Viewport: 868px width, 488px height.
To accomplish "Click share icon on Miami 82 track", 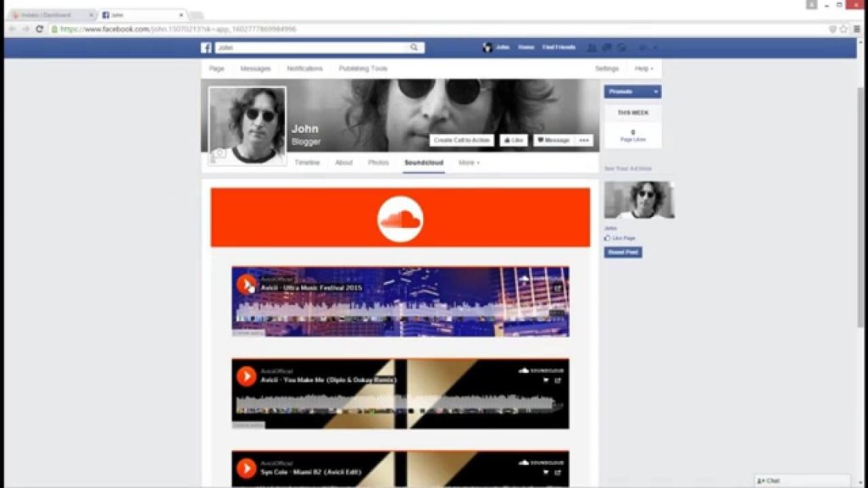I will point(558,473).
